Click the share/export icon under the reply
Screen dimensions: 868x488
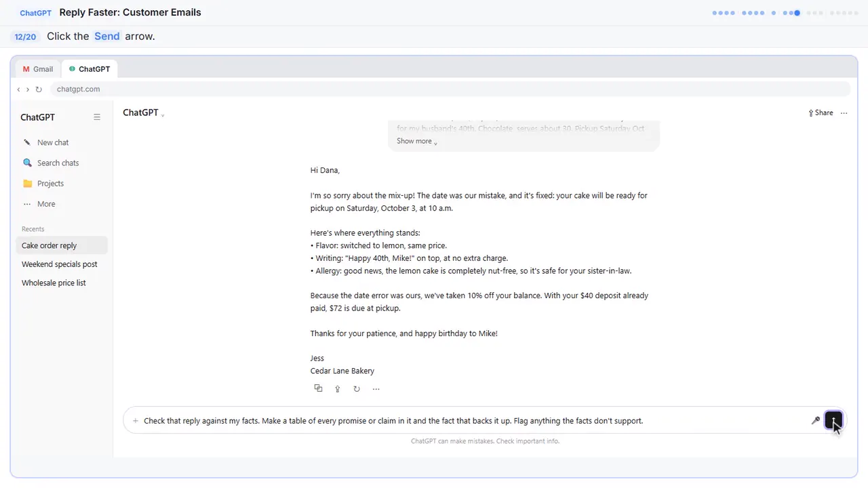pos(337,388)
